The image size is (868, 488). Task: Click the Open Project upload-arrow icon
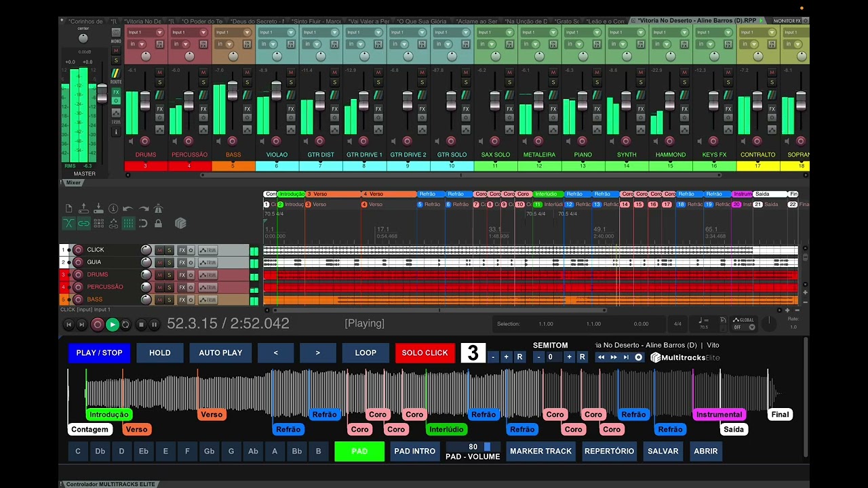(x=83, y=209)
